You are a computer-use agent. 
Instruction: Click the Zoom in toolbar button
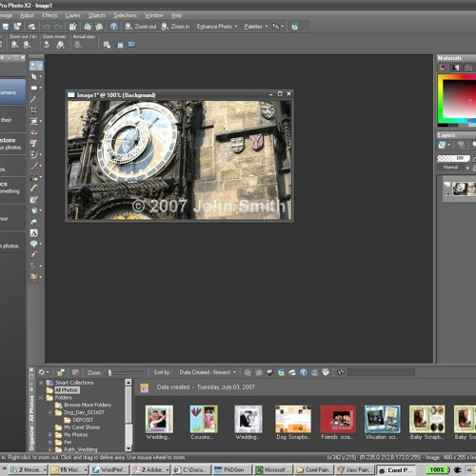[x=175, y=27]
